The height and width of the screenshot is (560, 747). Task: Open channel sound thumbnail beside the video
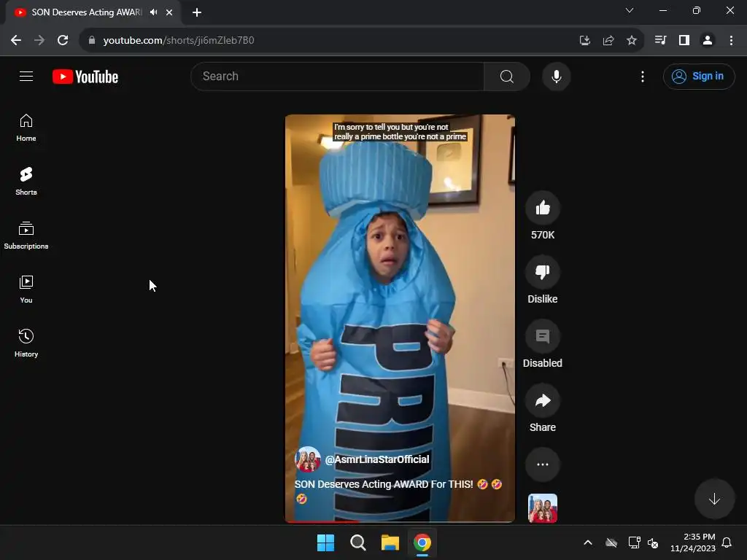[543, 508]
